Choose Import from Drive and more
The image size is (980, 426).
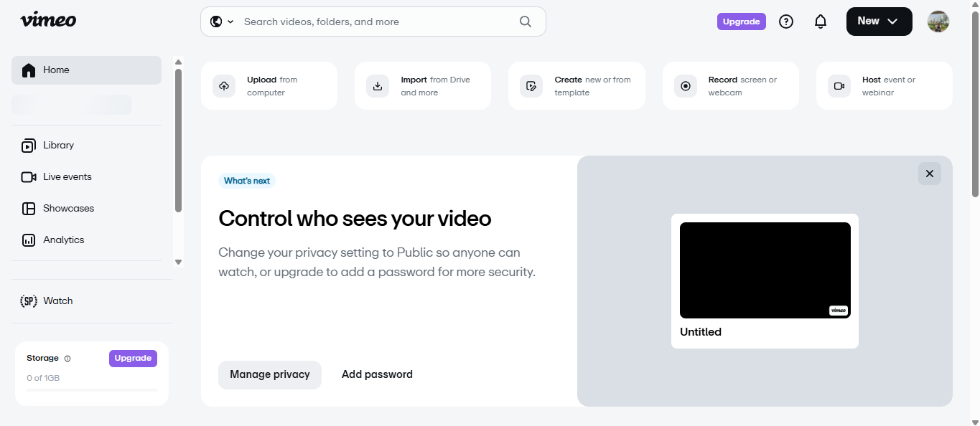tap(378, 85)
